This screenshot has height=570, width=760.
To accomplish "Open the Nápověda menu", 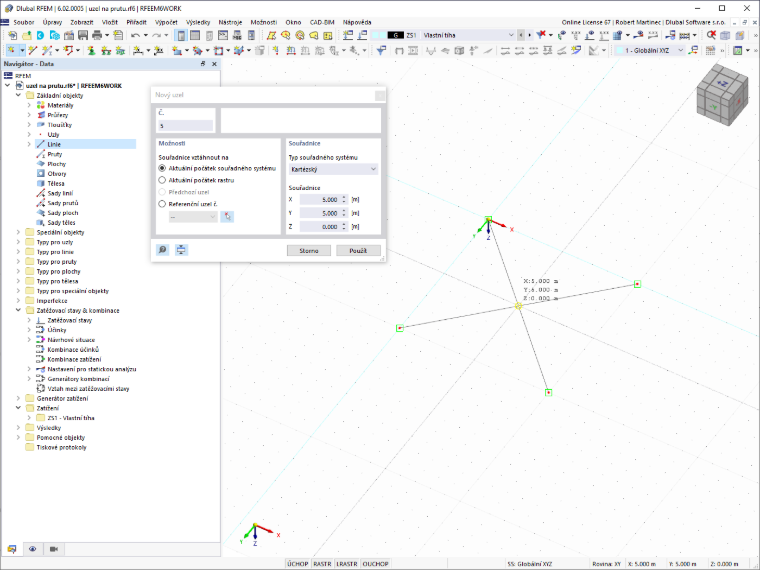I will pyautogui.click(x=357, y=22).
